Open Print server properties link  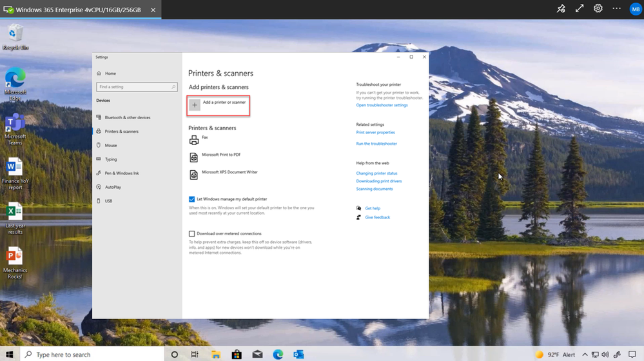click(375, 132)
